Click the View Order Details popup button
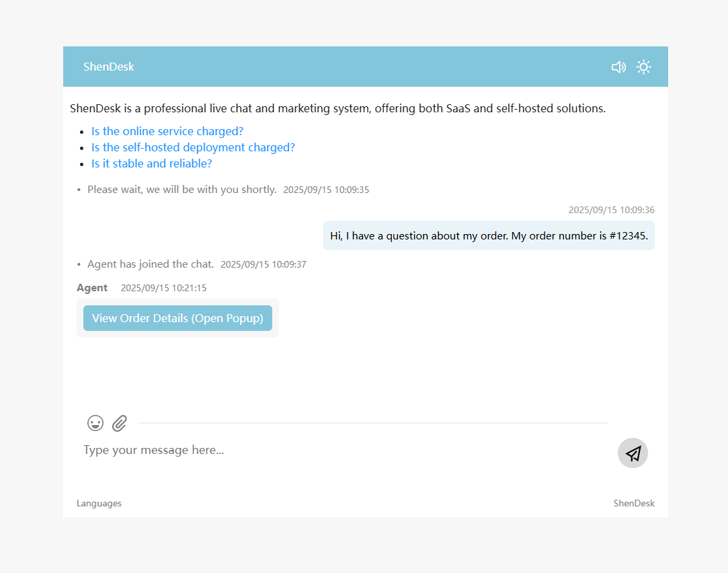Viewport: 728px width, 573px height. pyautogui.click(x=177, y=318)
